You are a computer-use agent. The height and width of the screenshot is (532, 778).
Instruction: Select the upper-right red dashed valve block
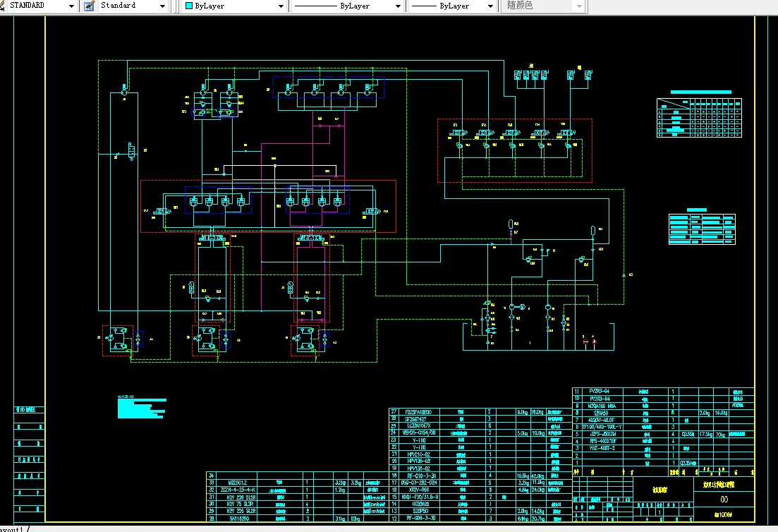(514, 150)
